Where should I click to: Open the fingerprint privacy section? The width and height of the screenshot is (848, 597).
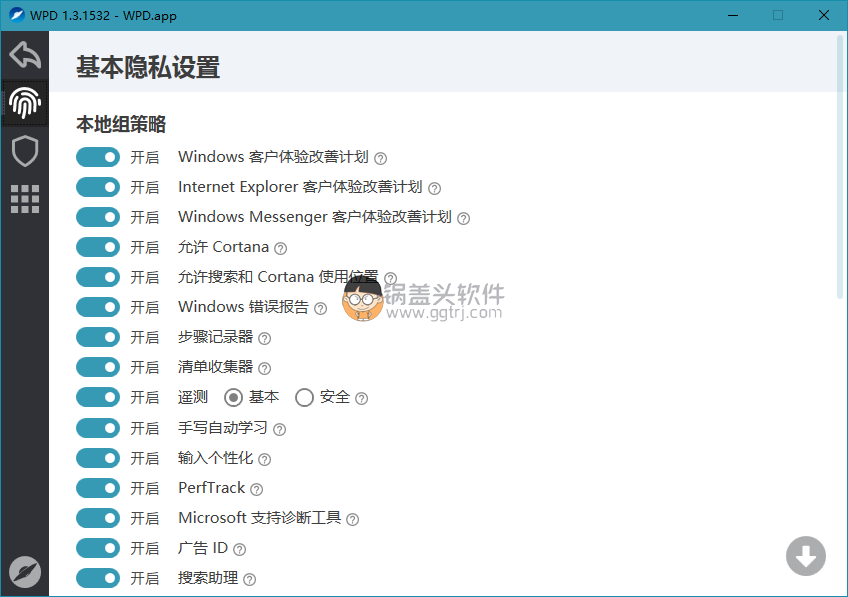[25, 103]
